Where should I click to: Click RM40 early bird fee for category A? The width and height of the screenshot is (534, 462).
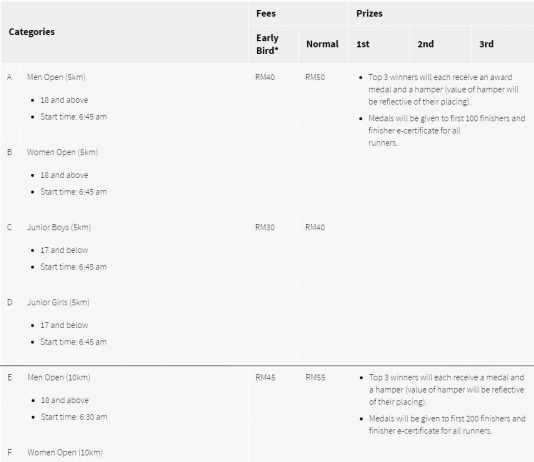pos(265,77)
